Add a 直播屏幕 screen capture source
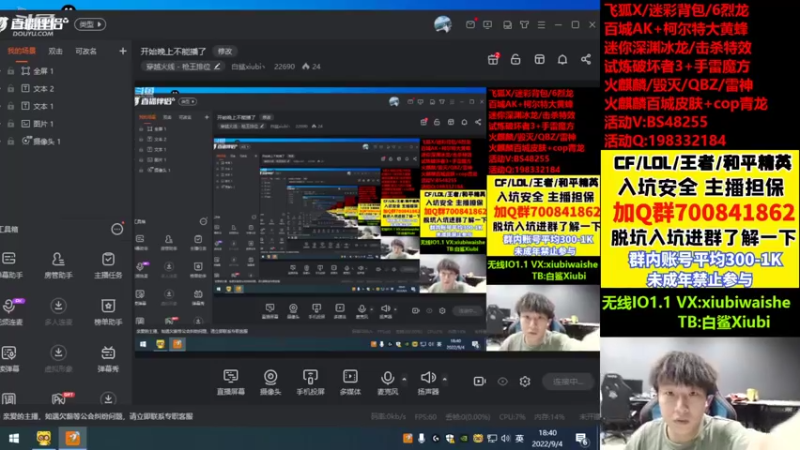 click(x=231, y=382)
